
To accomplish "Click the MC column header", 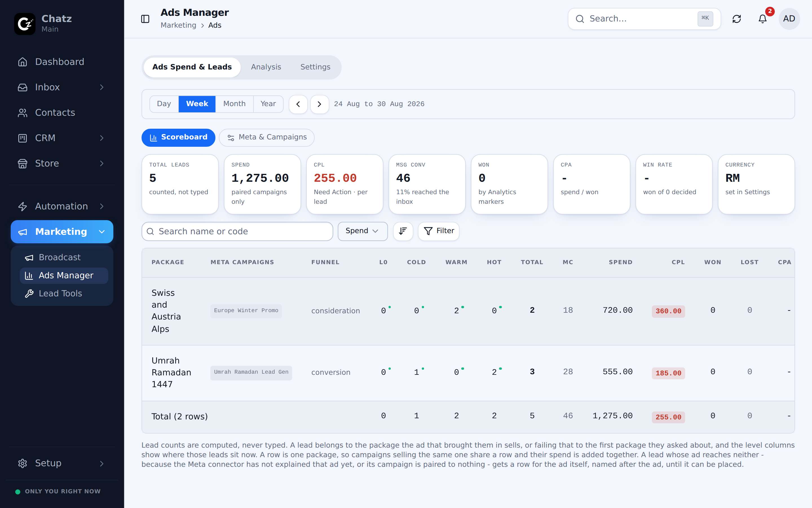I will 568,262.
